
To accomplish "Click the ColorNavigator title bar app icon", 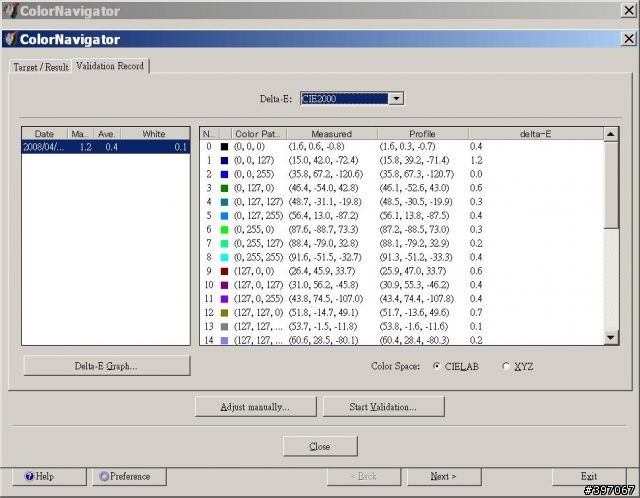I will [11, 39].
